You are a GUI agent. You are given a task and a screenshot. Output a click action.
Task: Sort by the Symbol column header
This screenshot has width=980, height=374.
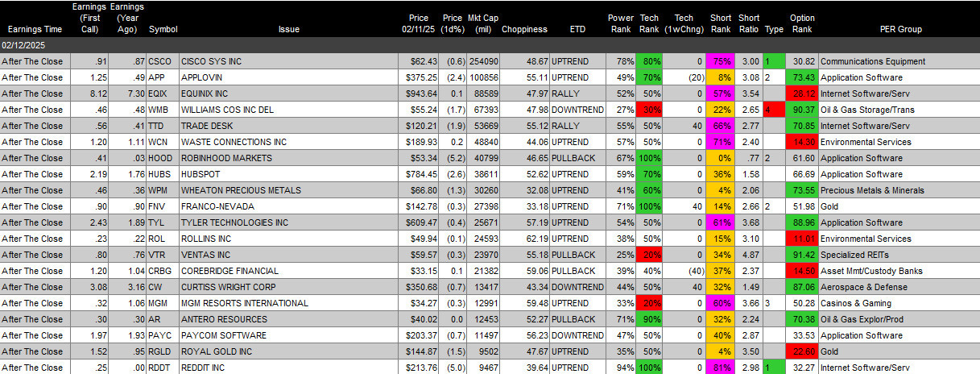(163, 29)
